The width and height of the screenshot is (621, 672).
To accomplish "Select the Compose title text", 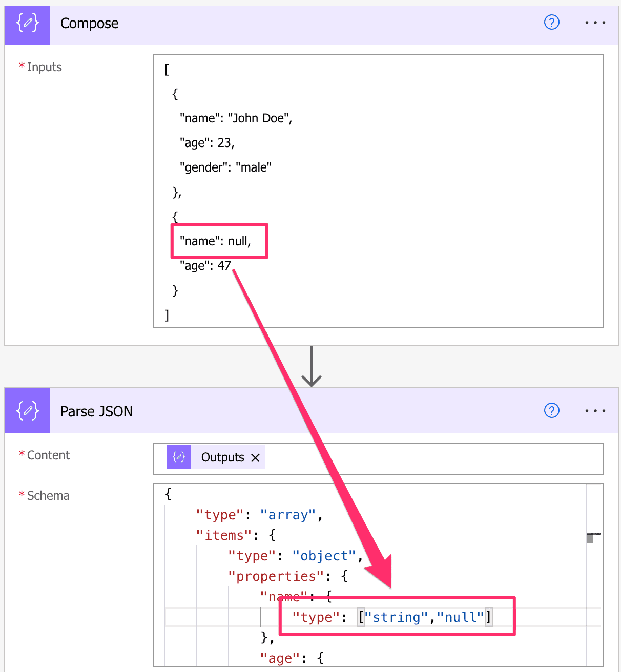I will pos(89,23).
